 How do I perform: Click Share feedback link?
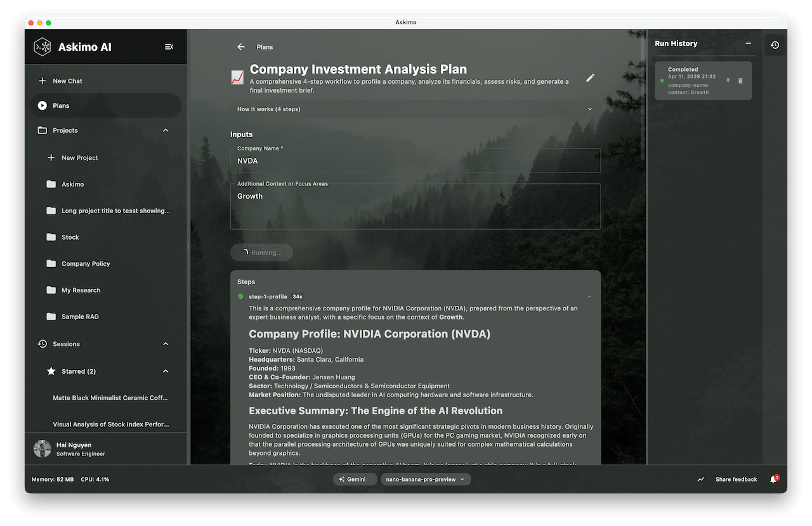pos(736,480)
